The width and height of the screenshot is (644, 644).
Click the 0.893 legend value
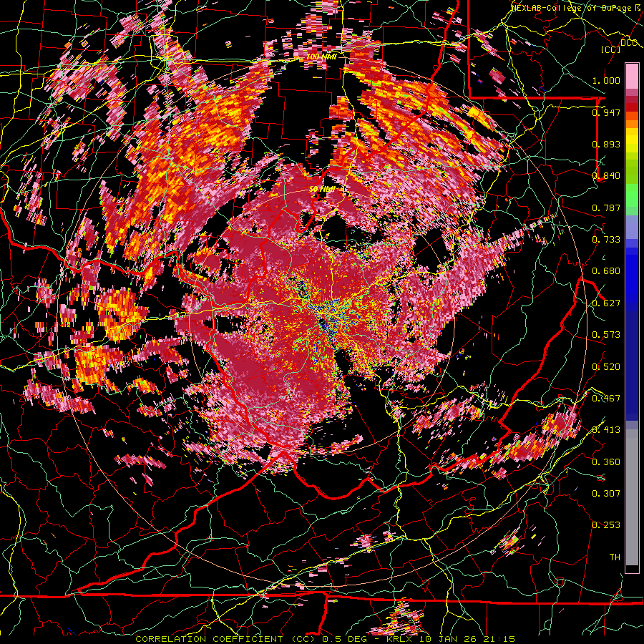click(606, 144)
